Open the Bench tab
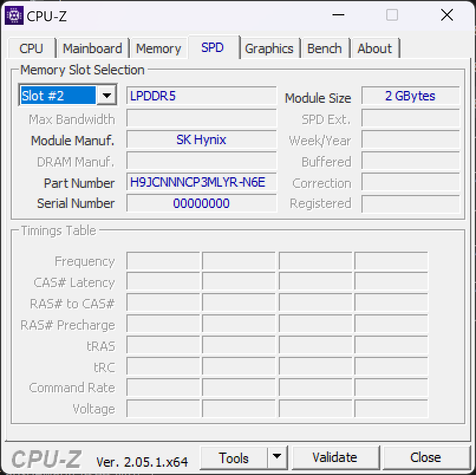The height and width of the screenshot is (475, 476). [x=324, y=48]
